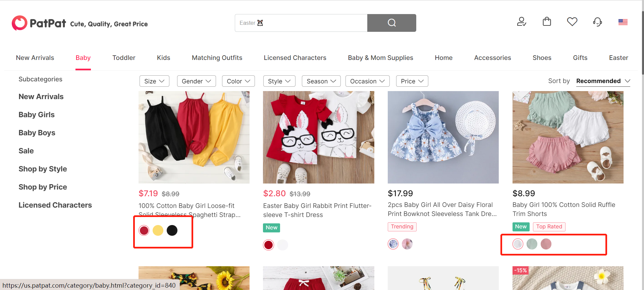Image resolution: width=644 pixels, height=290 pixels.
Task: Select red swatch for spaghetti strap jumpsuit
Action: [144, 230]
